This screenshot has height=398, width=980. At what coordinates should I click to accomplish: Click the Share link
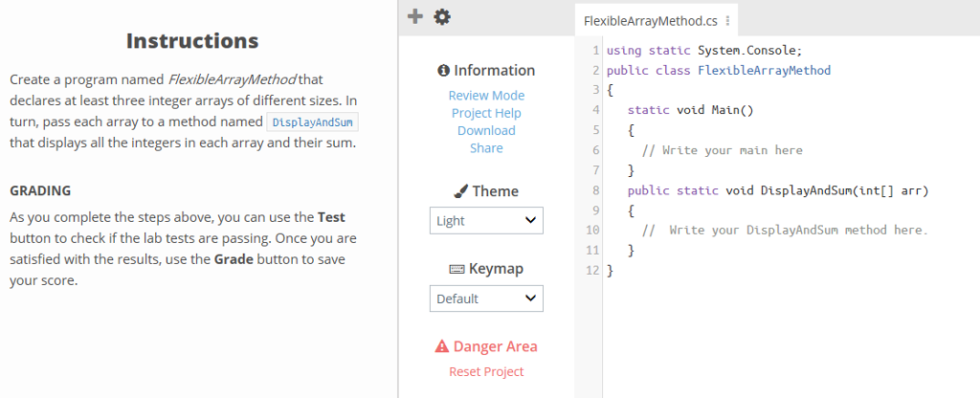pos(486,148)
